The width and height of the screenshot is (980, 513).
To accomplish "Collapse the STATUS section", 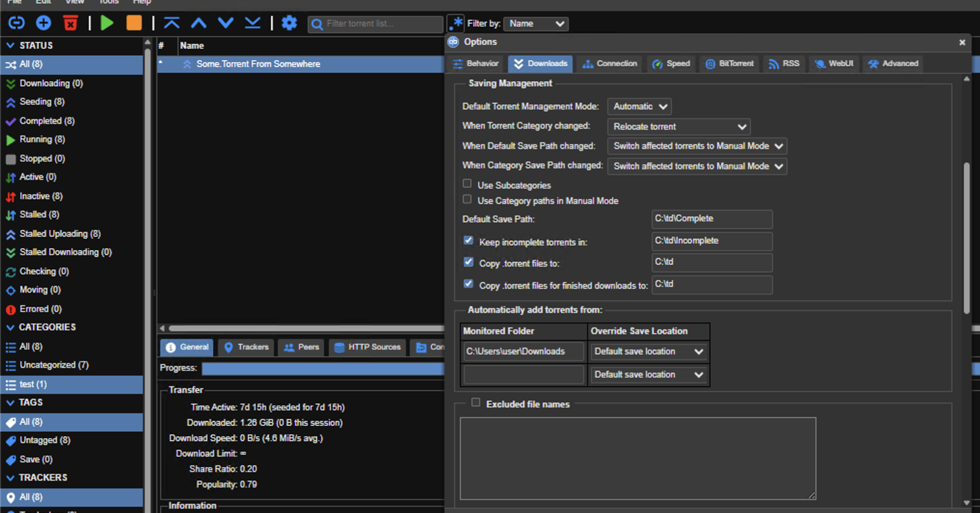I will point(10,45).
